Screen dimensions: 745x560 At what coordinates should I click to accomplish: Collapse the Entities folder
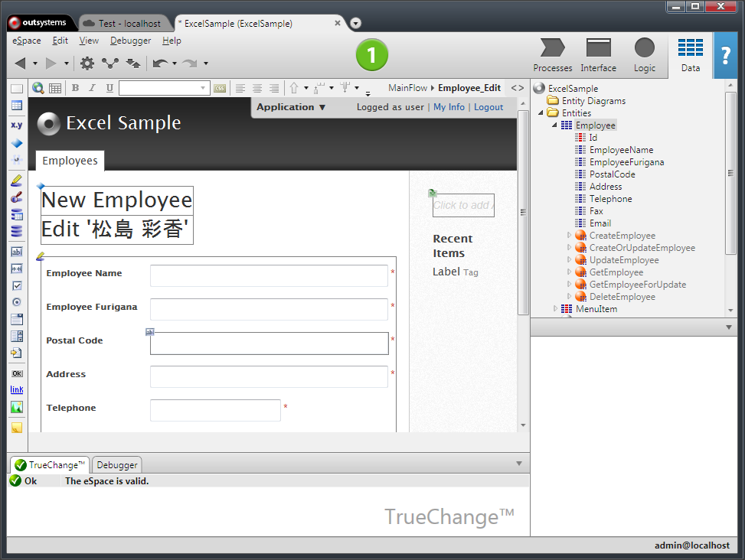[x=541, y=113]
